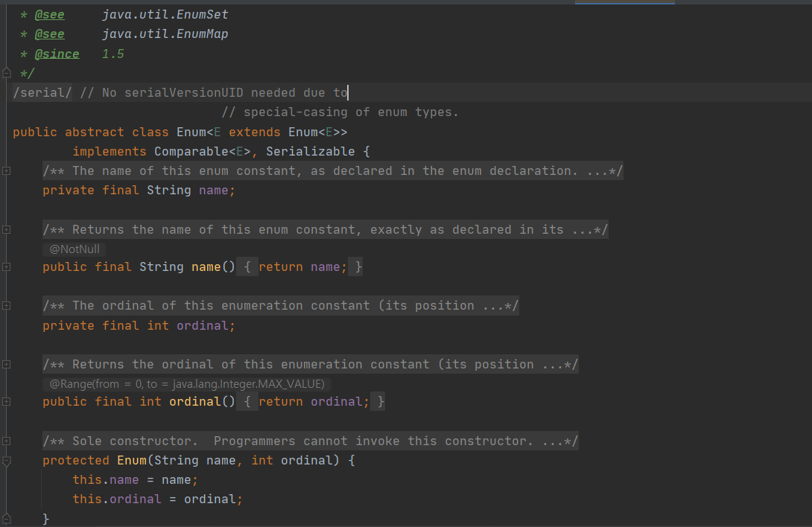The width and height of the screenshot is (812, 527).
Task: Click the 'implements' keyword
Action: pyautogui.click(x=110, y=152)
